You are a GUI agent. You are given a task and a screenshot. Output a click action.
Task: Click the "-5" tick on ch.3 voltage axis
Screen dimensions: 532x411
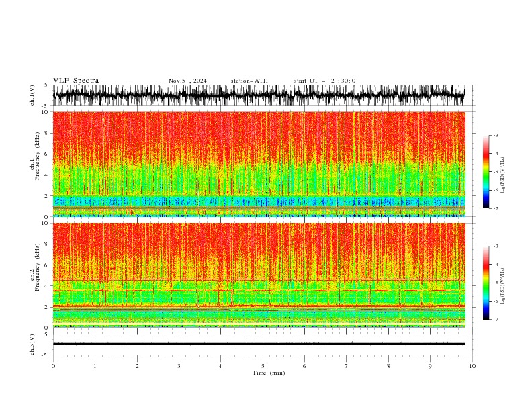pyautogui.click(x=46, y=355)
